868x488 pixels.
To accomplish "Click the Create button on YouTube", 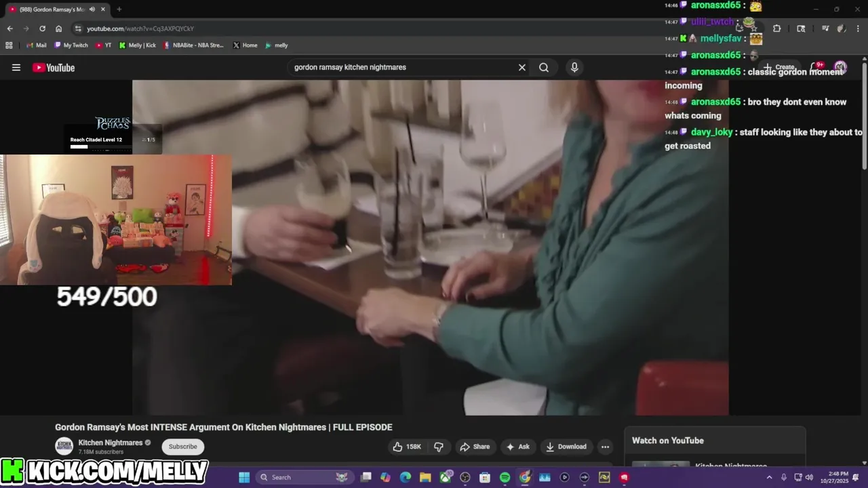I will (x=778, y=67).
